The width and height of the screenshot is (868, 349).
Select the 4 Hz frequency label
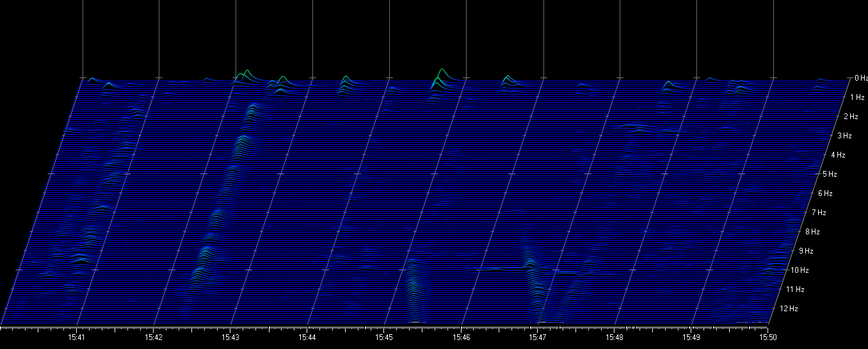tap(838, 155)
